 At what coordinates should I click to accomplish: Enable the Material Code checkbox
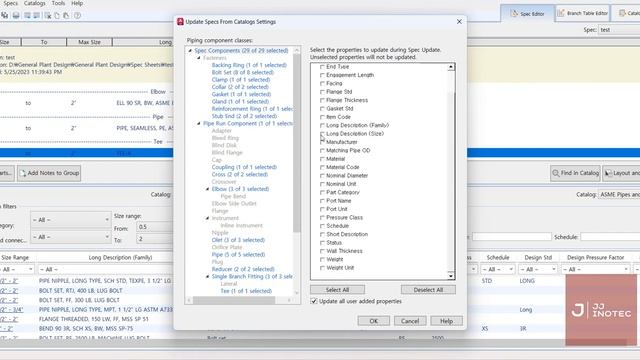[322, 167]
